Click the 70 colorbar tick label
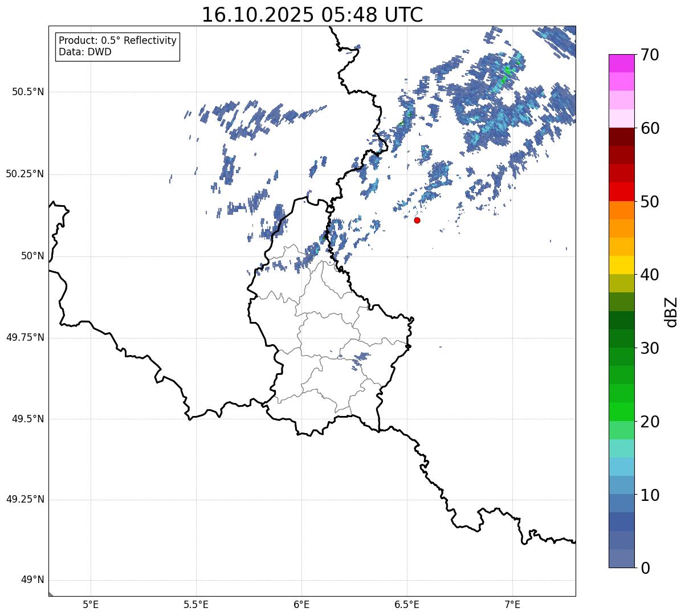Screen dimensions: 685x616 650,55
